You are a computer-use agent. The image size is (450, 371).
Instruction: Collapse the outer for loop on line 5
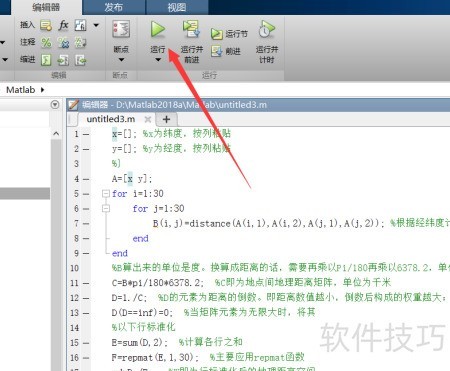coord(106,193)
